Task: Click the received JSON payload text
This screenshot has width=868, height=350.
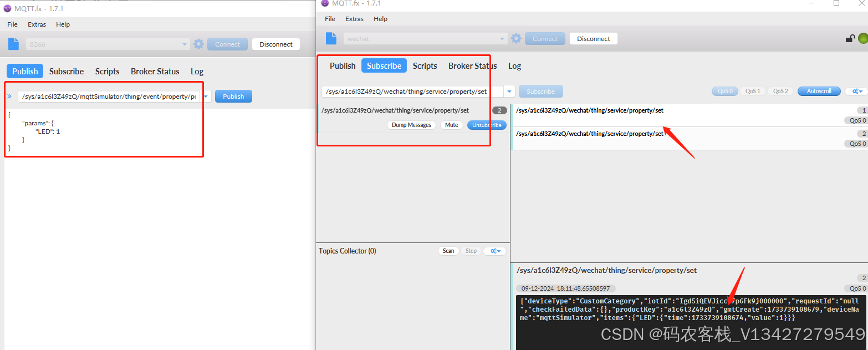Action: click(x=690, y=310)
